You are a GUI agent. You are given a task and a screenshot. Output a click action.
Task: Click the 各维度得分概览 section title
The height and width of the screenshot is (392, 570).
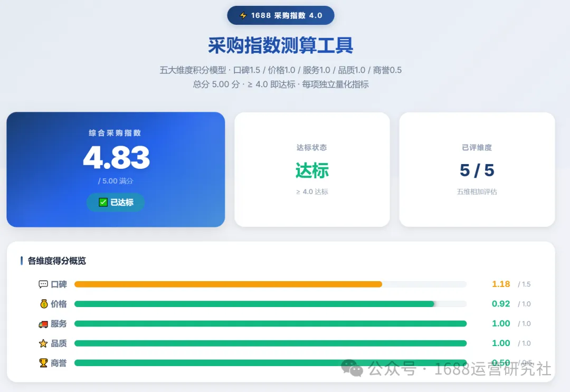point(56,261)
